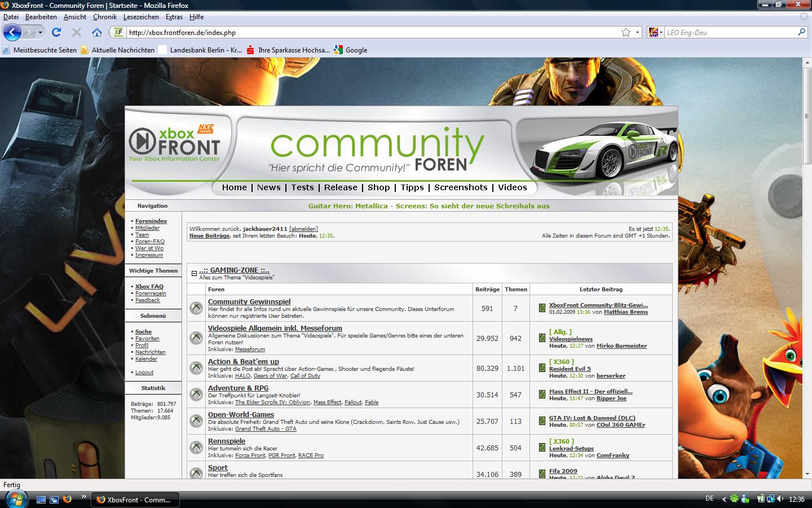
Task: Click into the address bar URL field
Action: point(367,32)
